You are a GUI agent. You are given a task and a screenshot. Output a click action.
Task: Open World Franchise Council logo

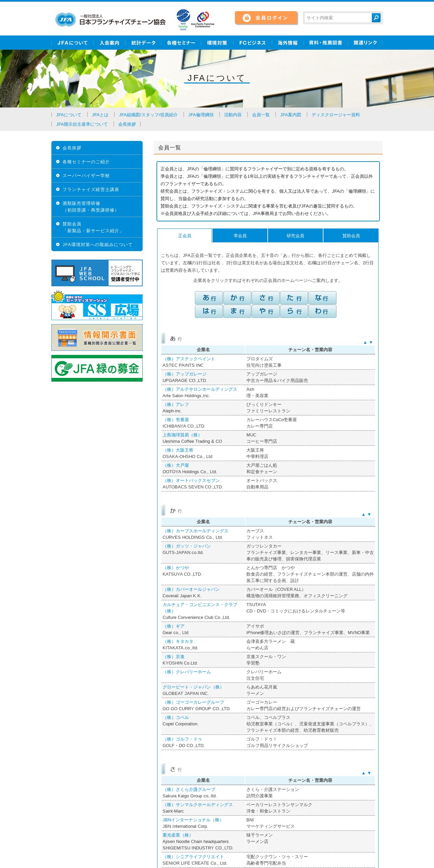[183, 20]
